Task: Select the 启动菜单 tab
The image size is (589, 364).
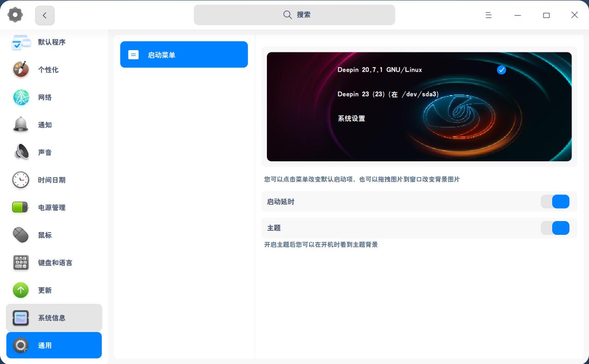Action: click(184, 55)
